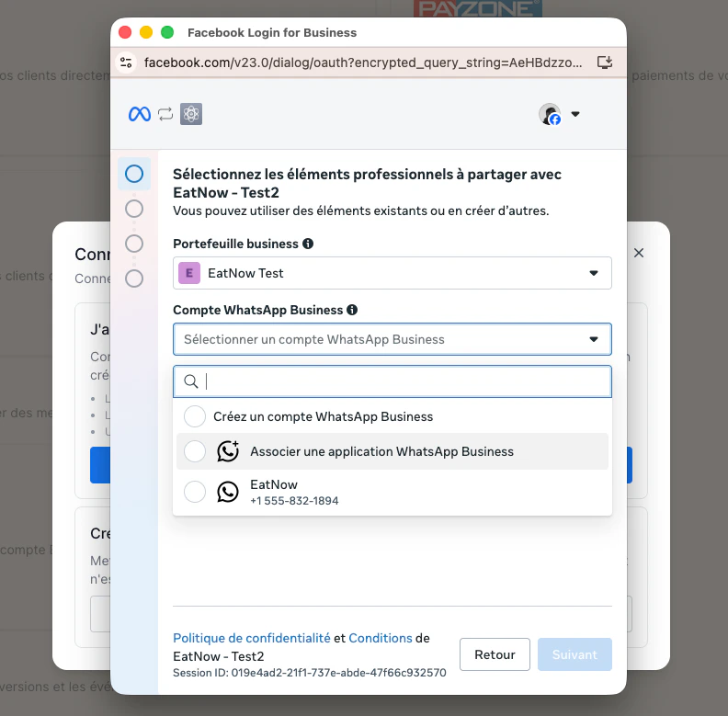Click the facebook.com URL in address bar

[x=362, y=63]
